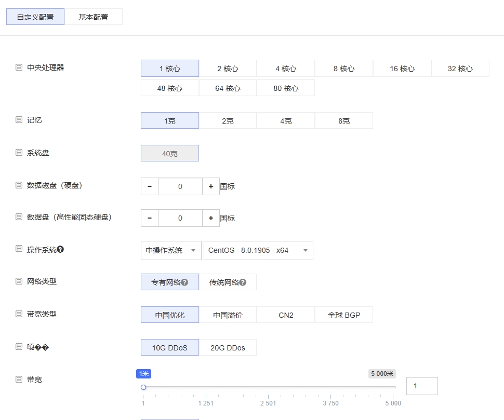Click the plus stepper for 数据磁盘（硬盘）
The height and width of the screenshot is (420, 504).
click(x=210, y=186)
